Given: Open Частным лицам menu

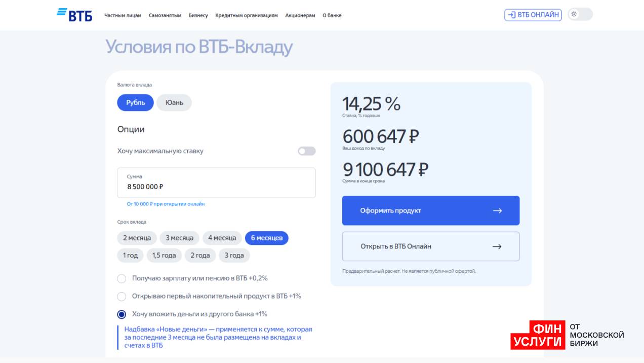Looking at the screenshot, I should pyautogui.click(x=123, y=15).
